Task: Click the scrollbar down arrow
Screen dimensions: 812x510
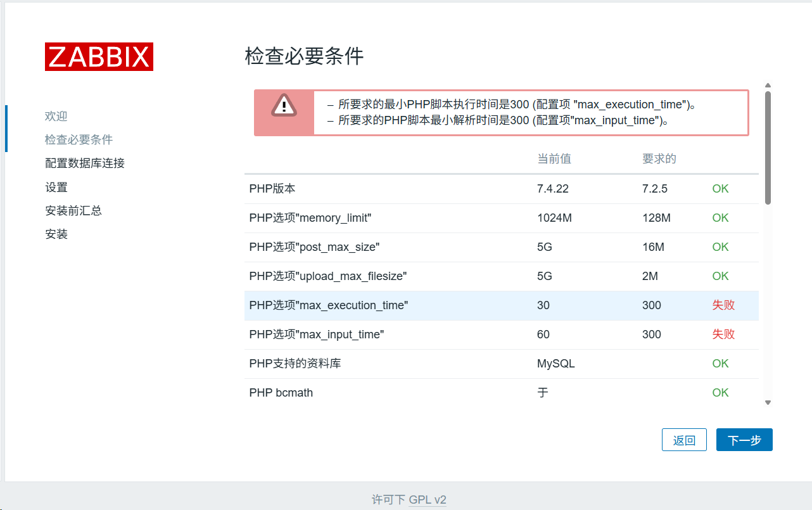Action: [768, 402]
